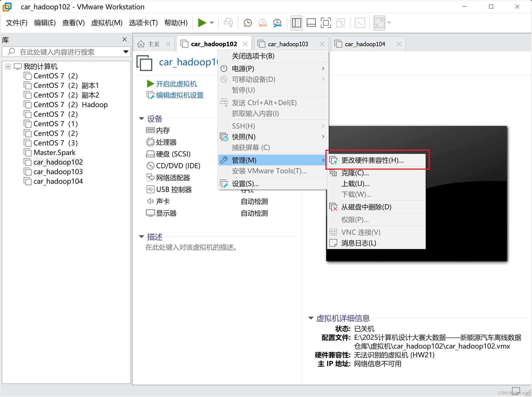Open snapshot manager via the clock-wrench icon
The image size is (532, 397).
pyautogui.click(x=277, y=23)
